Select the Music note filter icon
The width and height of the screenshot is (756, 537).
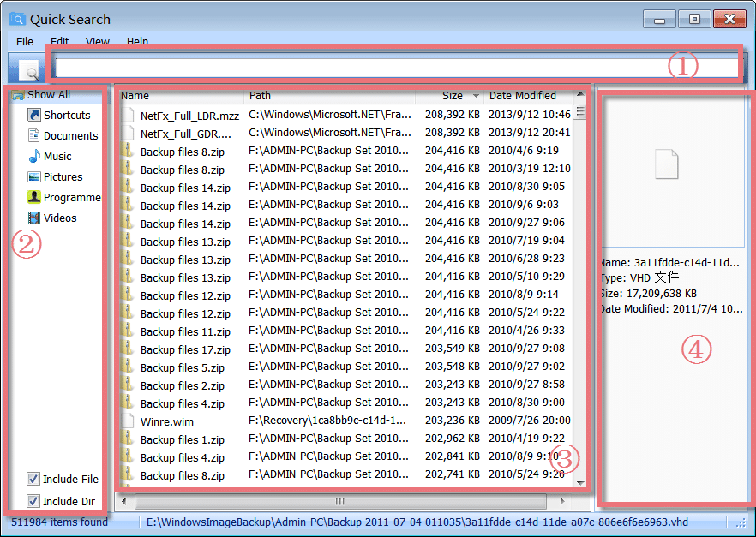[33, 156]
